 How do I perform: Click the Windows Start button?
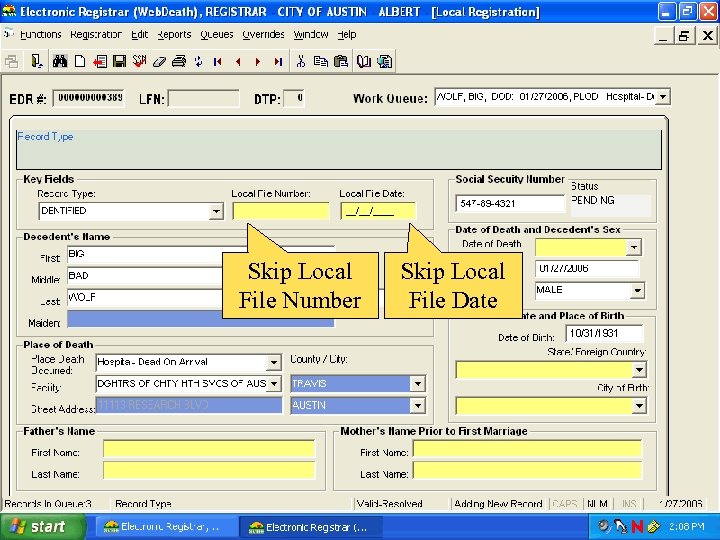point(36,526)
